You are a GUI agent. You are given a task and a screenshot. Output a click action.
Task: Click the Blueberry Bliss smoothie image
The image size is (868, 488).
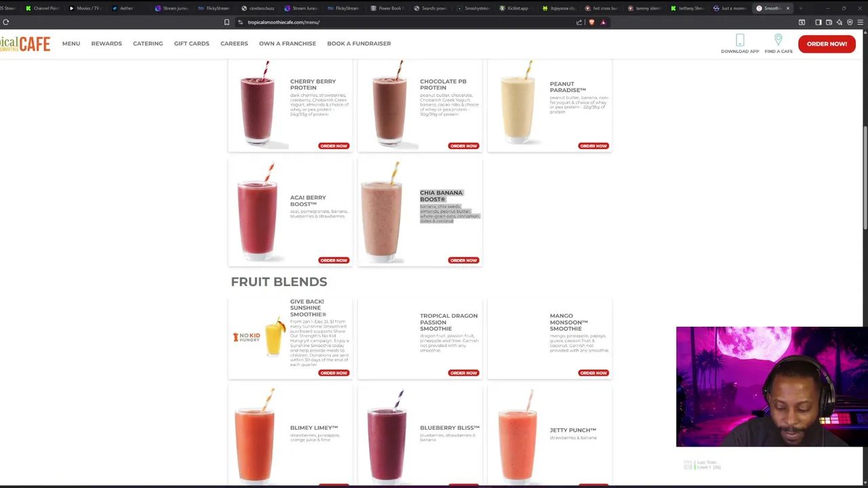(x=387, y=437)
